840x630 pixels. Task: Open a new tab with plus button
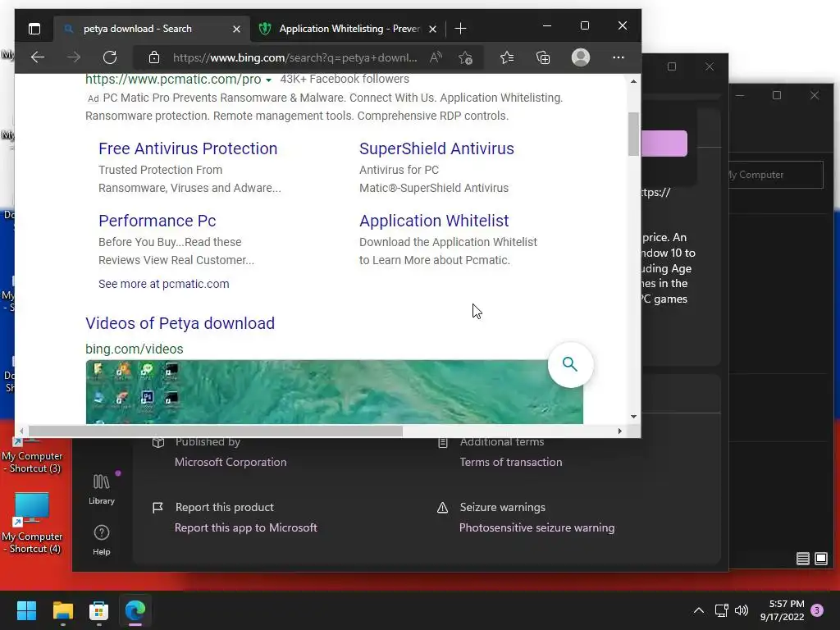(460, 29)
